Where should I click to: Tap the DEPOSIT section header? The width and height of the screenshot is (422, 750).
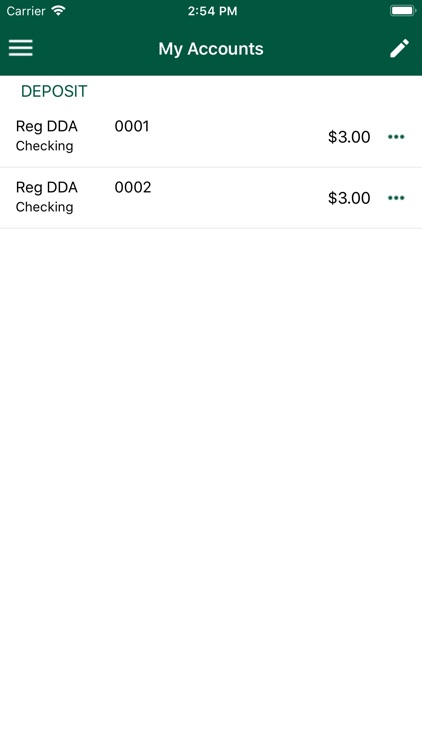[x=54, y=91]
